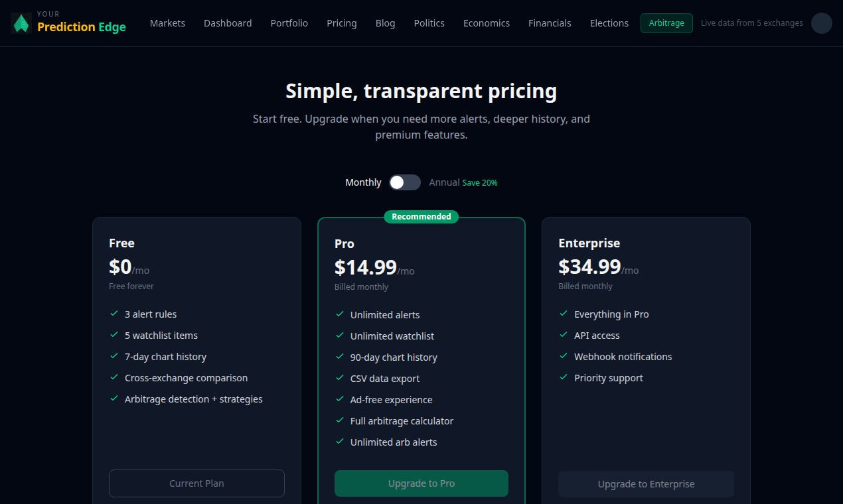Switch billing from Monthly to Annual
Image resolution: width=843 pixels, height=504 pixels.
404,182
